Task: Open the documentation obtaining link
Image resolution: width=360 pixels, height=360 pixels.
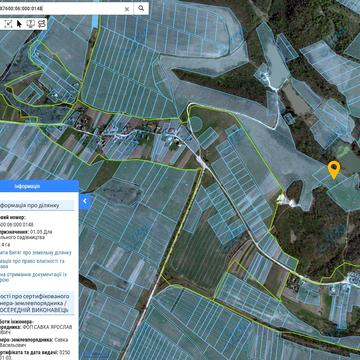Action: tap(33, 277)
